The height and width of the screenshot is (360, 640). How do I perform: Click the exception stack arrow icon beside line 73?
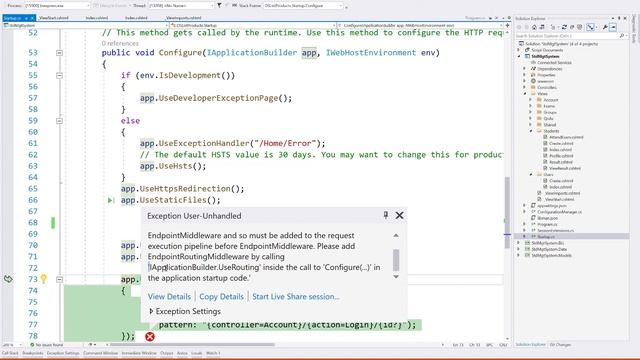pyautogui.click(x=8, y=279)
